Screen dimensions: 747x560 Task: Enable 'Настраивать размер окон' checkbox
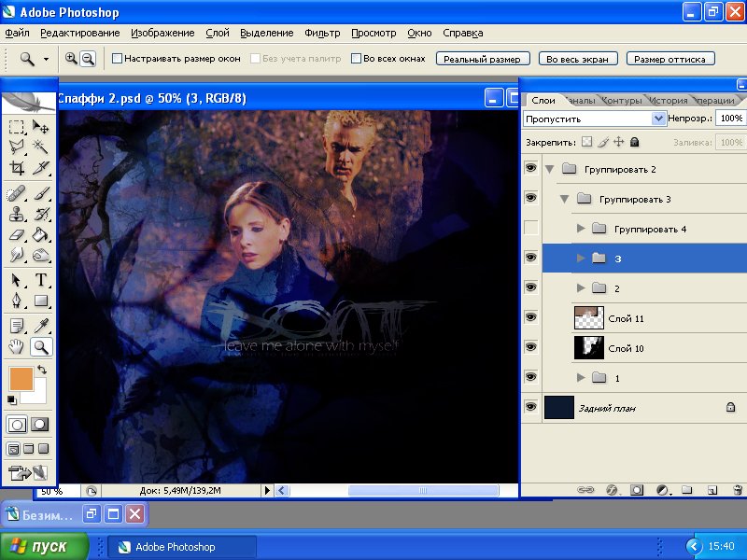117,59
